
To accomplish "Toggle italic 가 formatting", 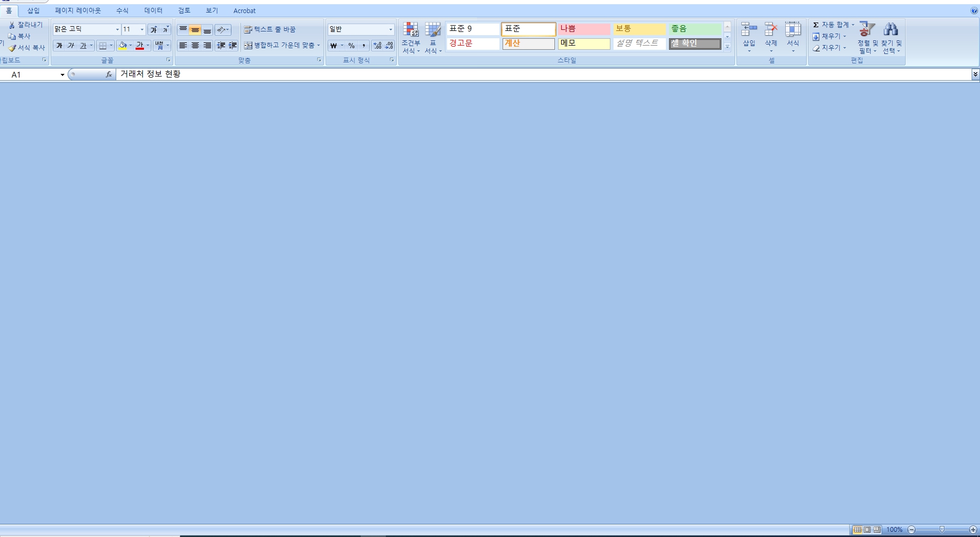I will 71,46.
